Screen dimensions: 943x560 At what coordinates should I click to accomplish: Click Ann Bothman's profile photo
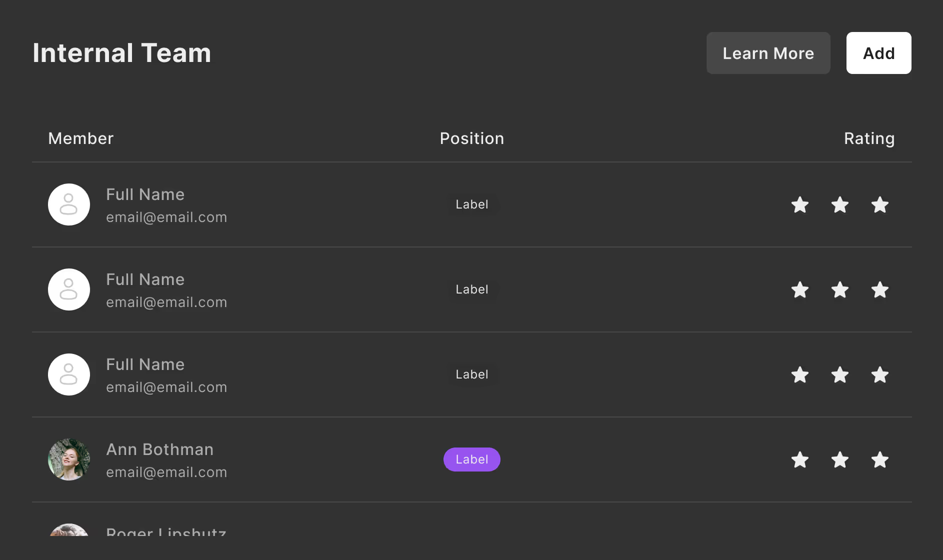pos(69,459)
